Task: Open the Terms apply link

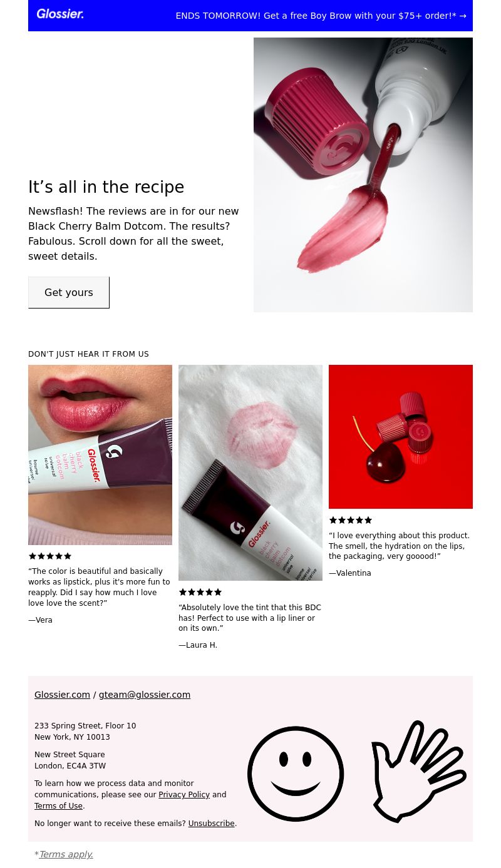Action: [66, 854]
